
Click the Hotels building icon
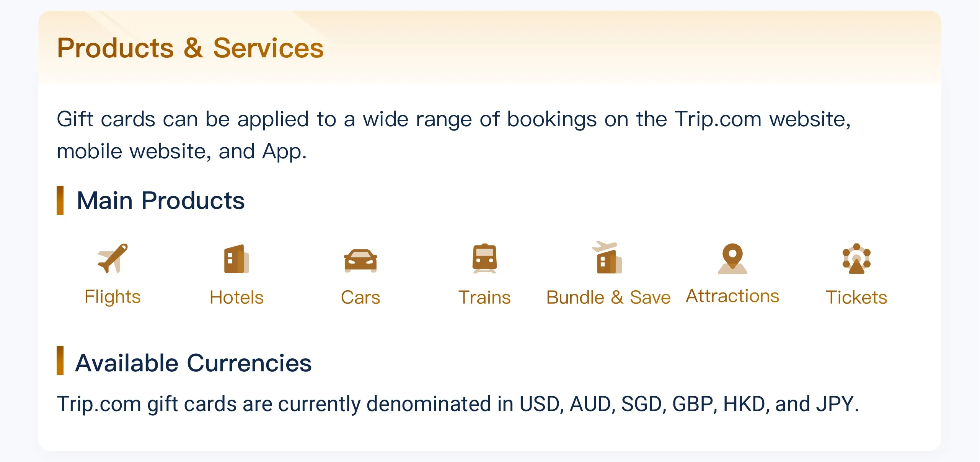(x=236, y=259)
